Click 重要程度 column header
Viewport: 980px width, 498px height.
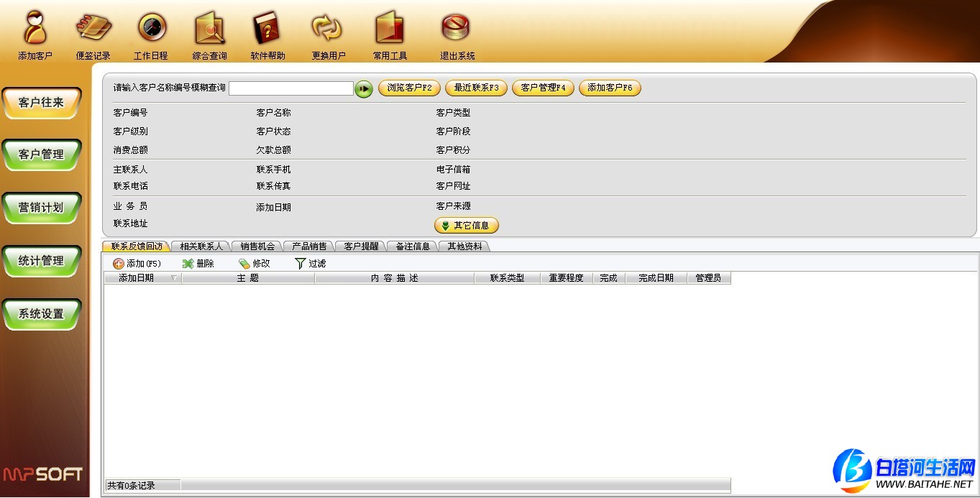pyautogui.click(x=567, y=278)
